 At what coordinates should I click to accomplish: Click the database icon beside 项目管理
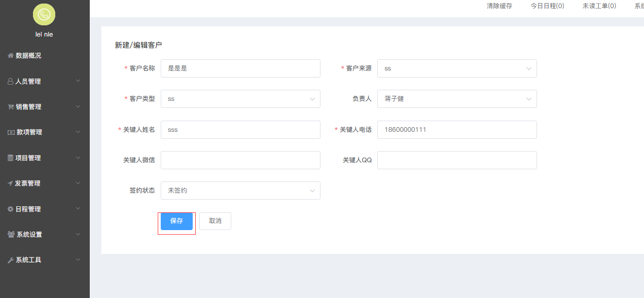click(x=11, y=158)
